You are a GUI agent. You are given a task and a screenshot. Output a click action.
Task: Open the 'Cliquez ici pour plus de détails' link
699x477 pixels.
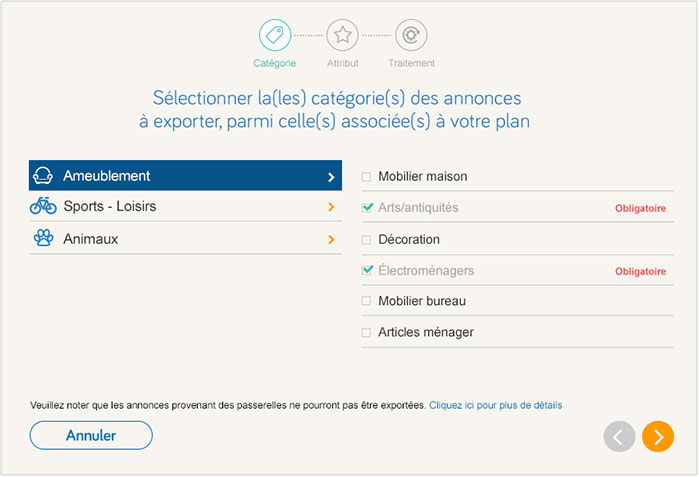(x=495, y=405)
